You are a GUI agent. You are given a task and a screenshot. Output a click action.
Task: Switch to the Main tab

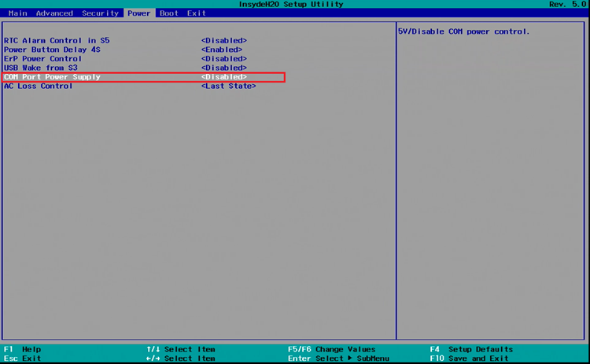[x=17, y=13]
